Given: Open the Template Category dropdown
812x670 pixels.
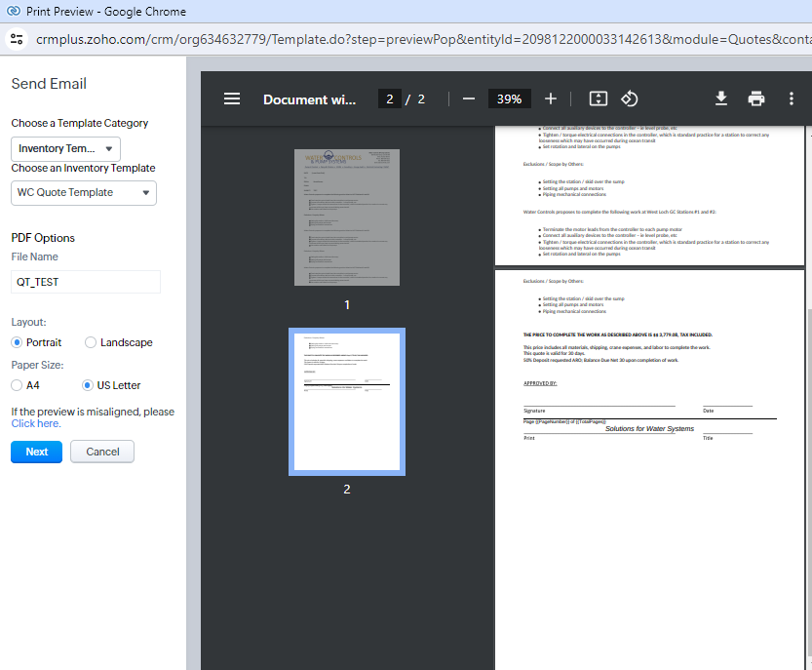Looking at the screenshot, I should coord(65,148).
